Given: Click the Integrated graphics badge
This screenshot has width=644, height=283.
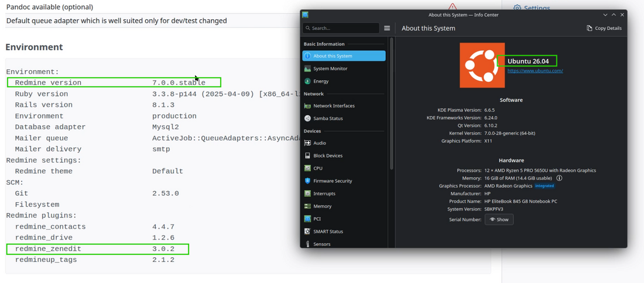Looking at the screenshot, I should (544, 186).
